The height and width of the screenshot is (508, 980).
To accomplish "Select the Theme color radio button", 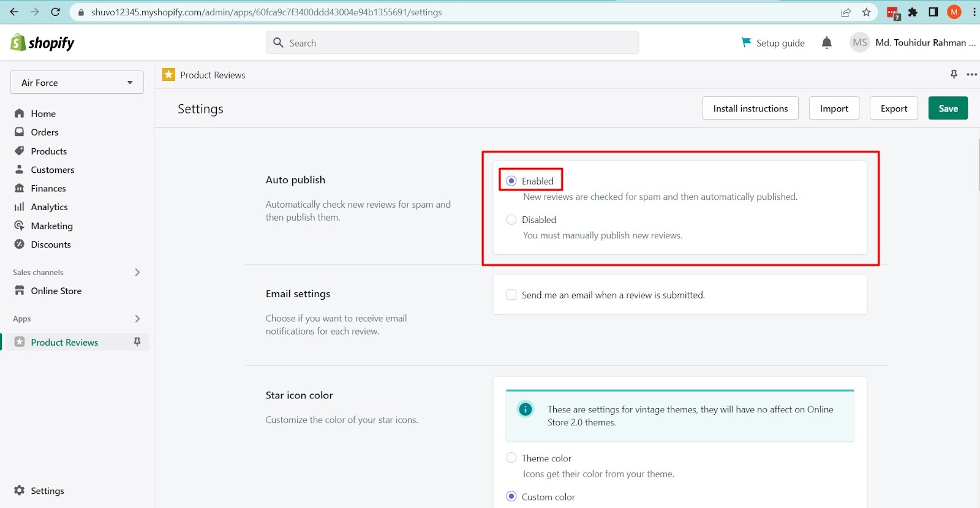I will pyautogui.click(x=511, y=458).
